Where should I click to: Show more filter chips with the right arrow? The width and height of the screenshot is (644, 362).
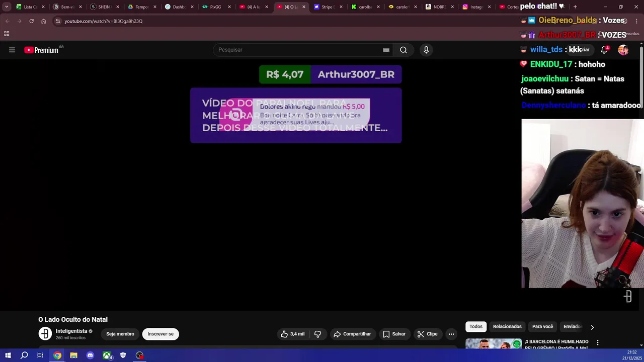point(592,327)
